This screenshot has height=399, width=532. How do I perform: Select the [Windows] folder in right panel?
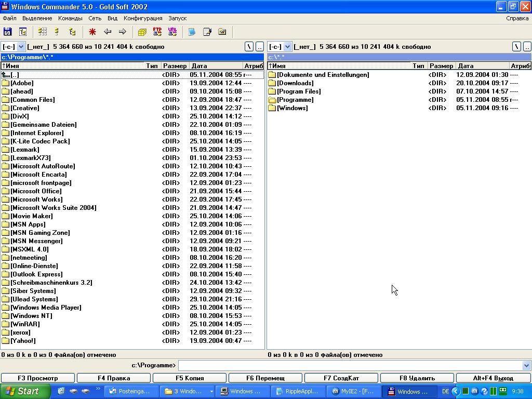pos(399,108)
